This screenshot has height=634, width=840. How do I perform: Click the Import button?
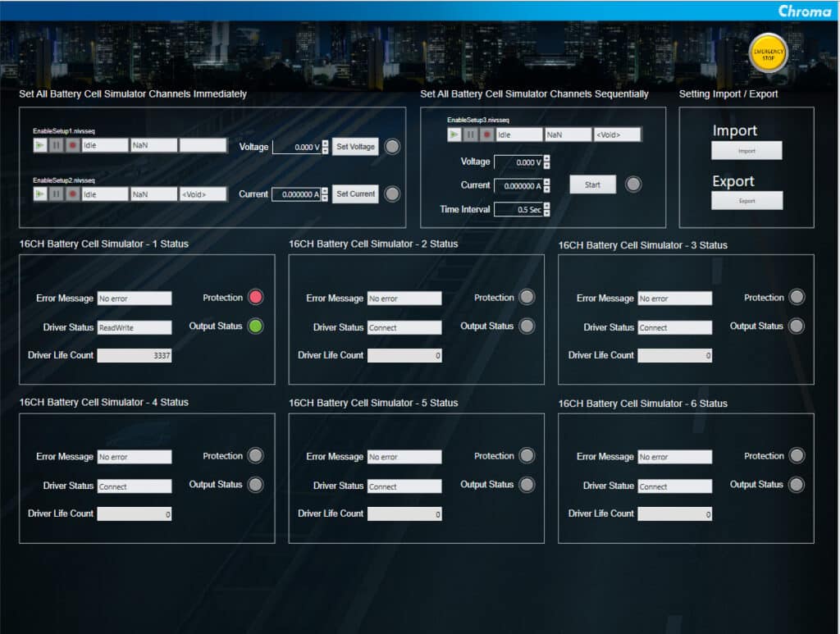746,150
